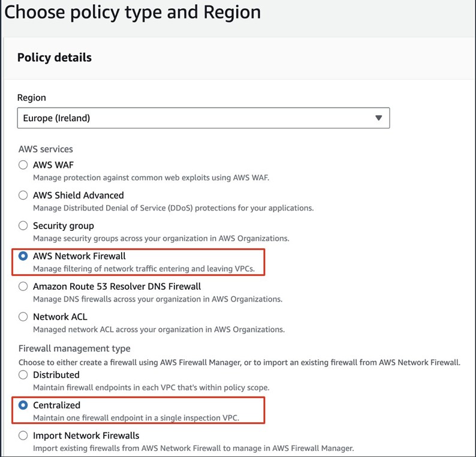This screenshot has width=476, height=457.
Task: Select Centralized firewall management type
Action: [23, 405]
